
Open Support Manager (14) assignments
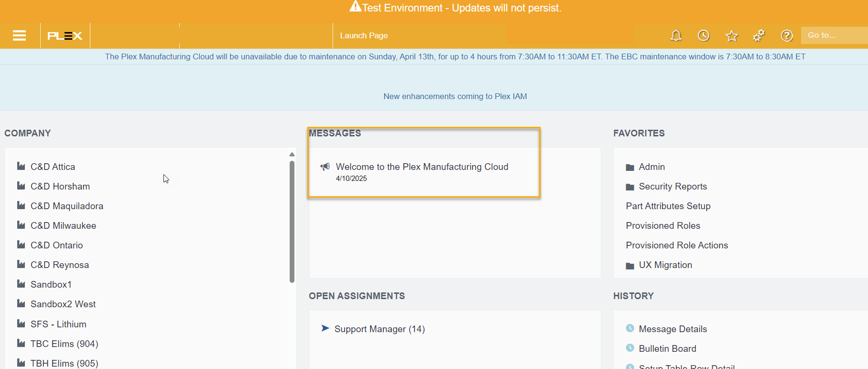click(380, 329)
